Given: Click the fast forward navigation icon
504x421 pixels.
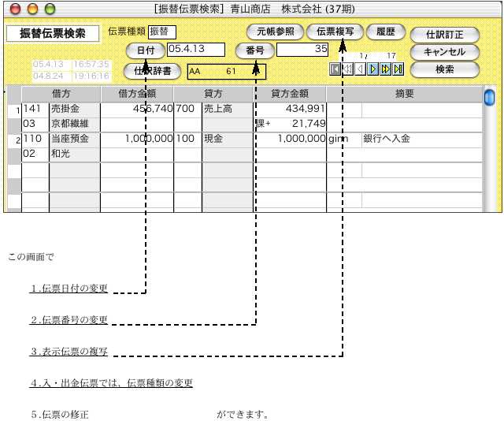Looking at the screenshot, I should coord(385,69).
